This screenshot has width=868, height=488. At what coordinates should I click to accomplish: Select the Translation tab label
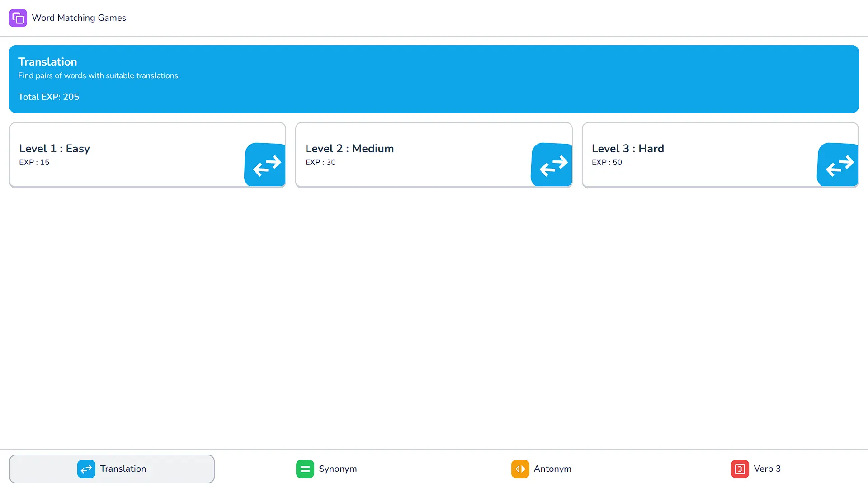pyautogui.click(x=123, y=469)
